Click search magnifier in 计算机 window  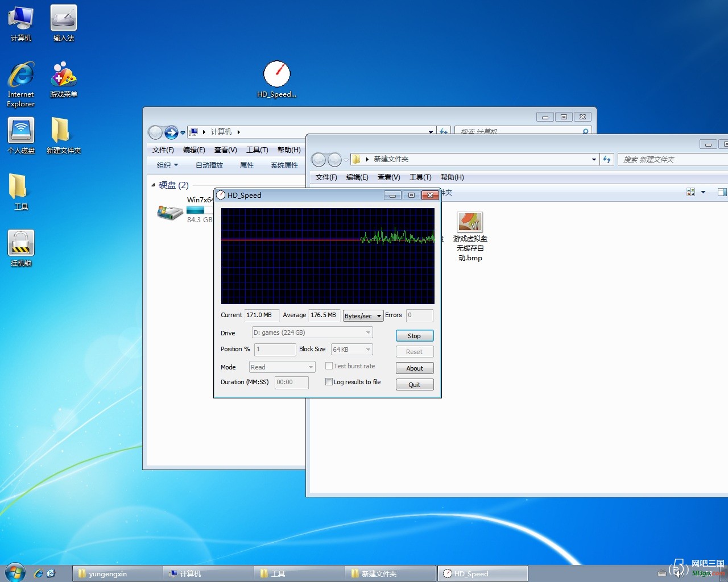585,131
